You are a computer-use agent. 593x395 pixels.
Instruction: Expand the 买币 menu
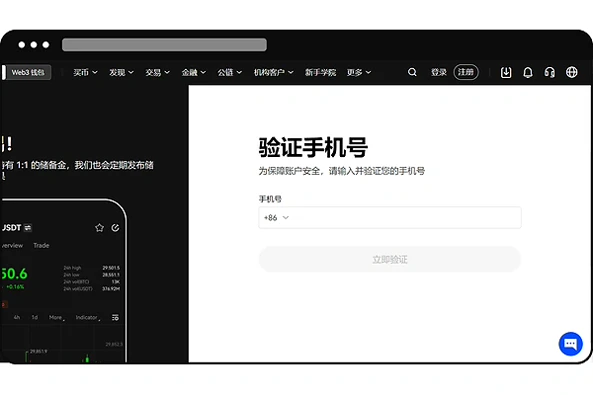point(85,72)
